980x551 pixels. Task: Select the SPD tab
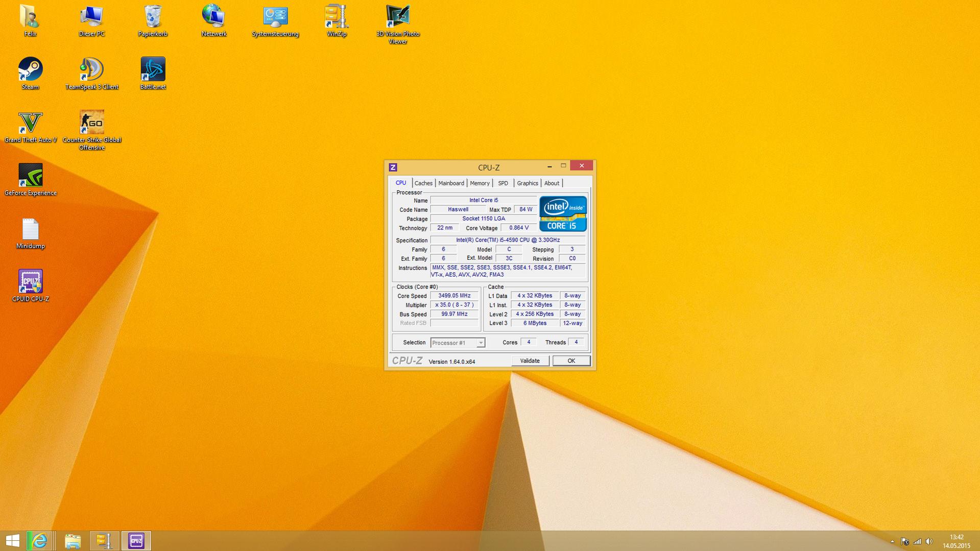(x=503, y=183)
